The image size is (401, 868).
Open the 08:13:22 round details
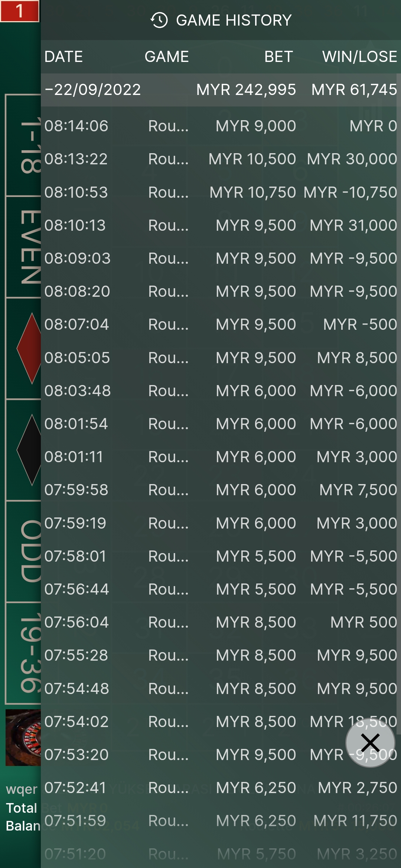pyautogui.click(x=221, y=159)
